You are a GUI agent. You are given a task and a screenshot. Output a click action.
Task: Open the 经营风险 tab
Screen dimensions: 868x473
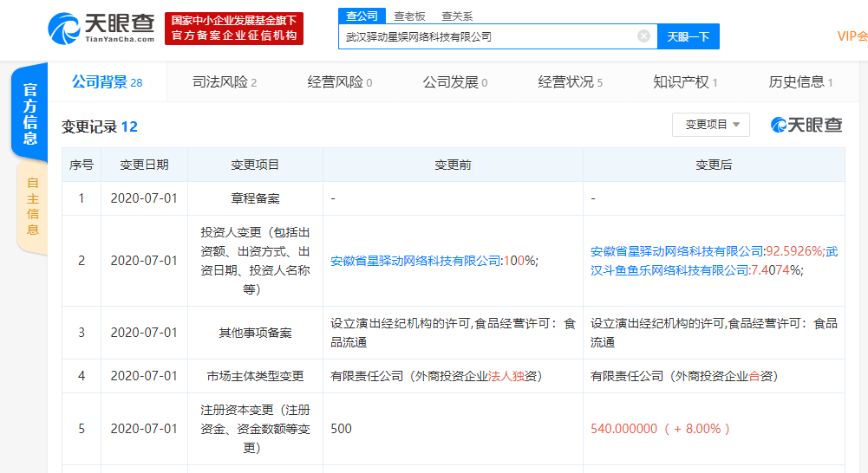click(339, 82)
